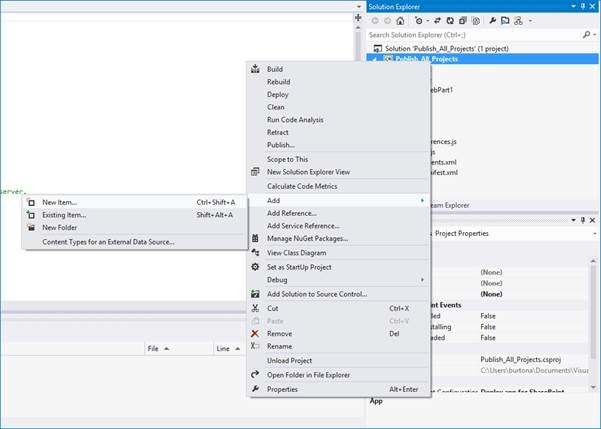
Task: Select Calculate Code Metrics
Action: tap(339, 186)
